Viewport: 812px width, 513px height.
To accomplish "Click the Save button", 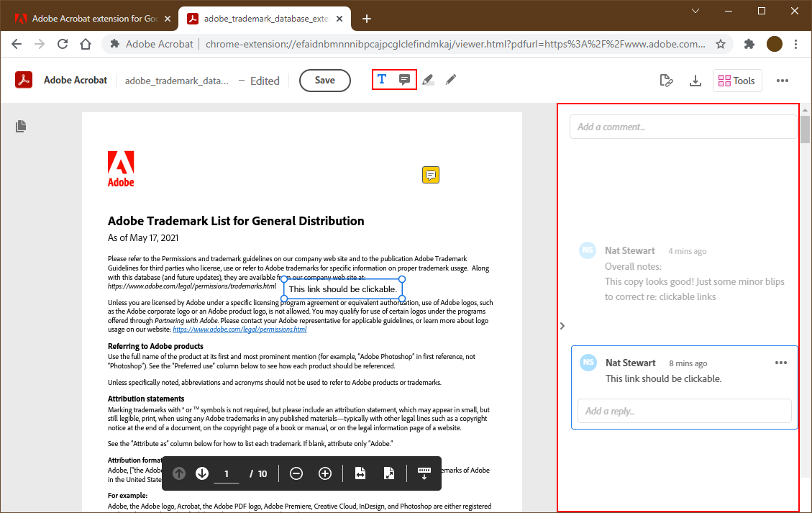I will click(x=324, y=81).
